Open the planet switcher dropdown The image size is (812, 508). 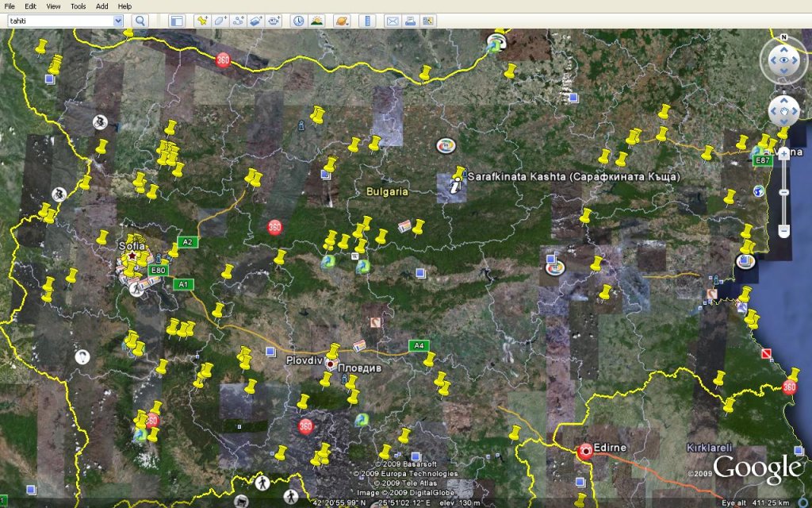(342, 21)
